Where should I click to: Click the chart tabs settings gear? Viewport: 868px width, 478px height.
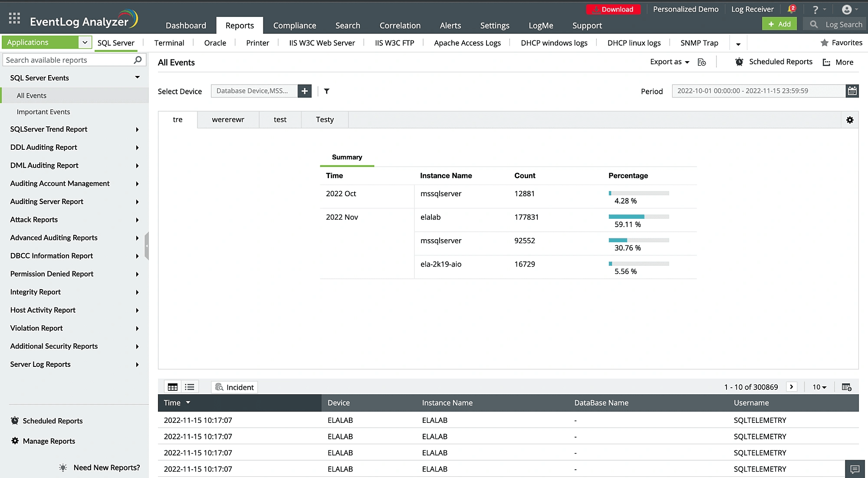coord(850,120)
